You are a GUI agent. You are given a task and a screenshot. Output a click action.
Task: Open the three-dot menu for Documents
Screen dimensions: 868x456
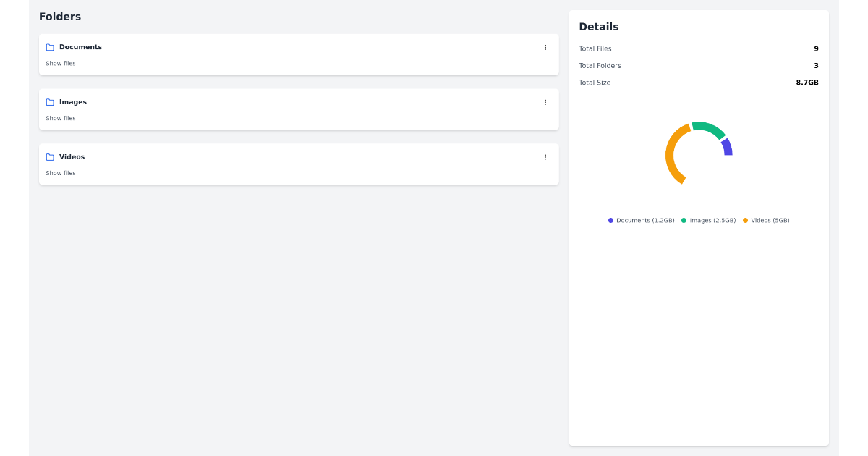coord(545,47)
